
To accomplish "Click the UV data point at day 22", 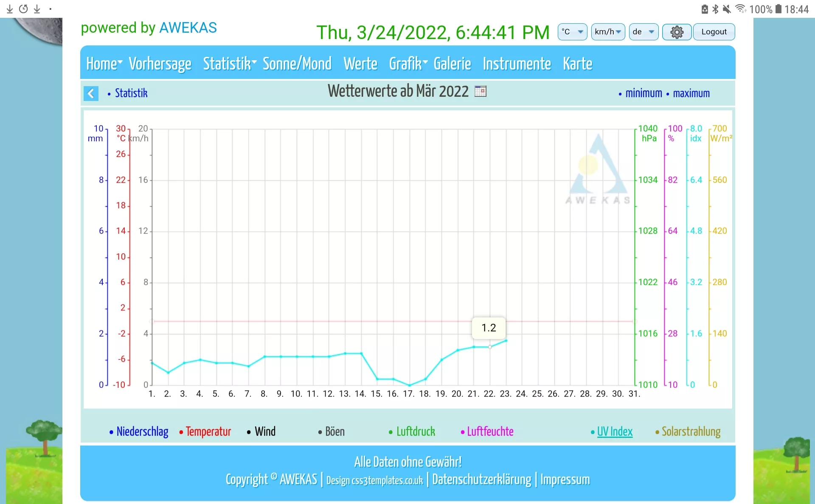I will [490, 347].
